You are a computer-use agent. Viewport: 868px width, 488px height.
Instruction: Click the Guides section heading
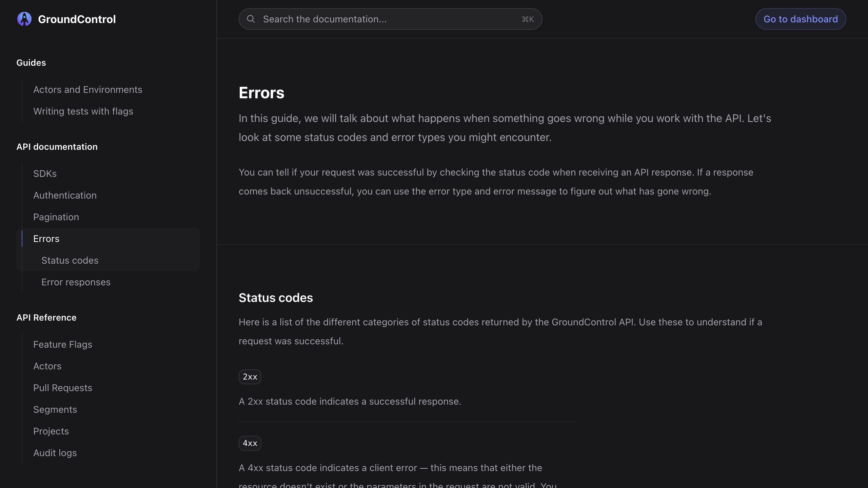(31, 63)
